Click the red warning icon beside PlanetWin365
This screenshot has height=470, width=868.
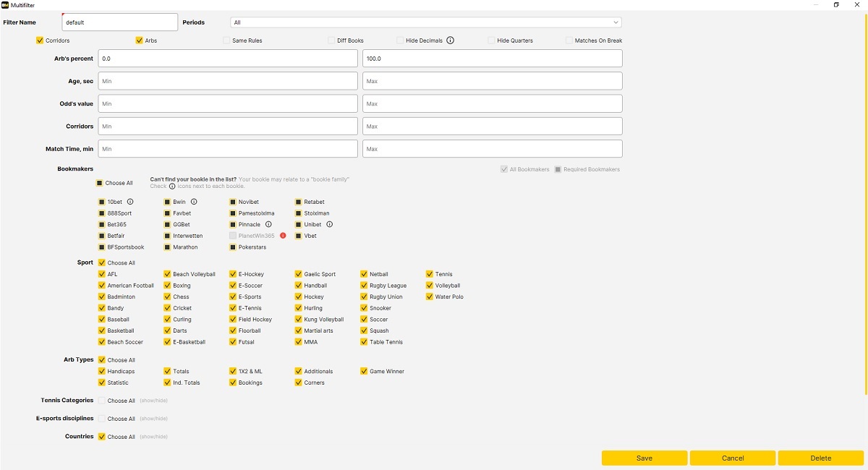(x=283, y=236)
